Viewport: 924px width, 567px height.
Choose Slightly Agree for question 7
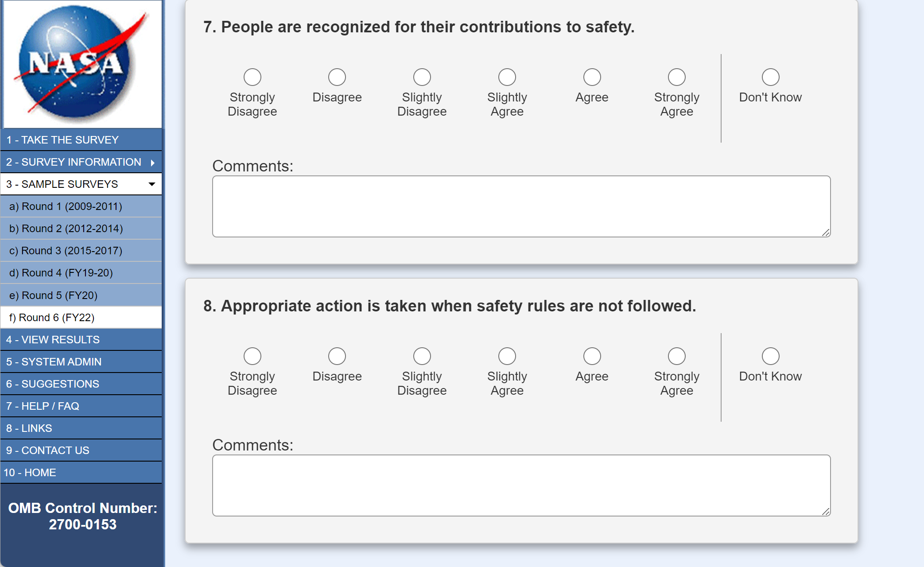507,77
